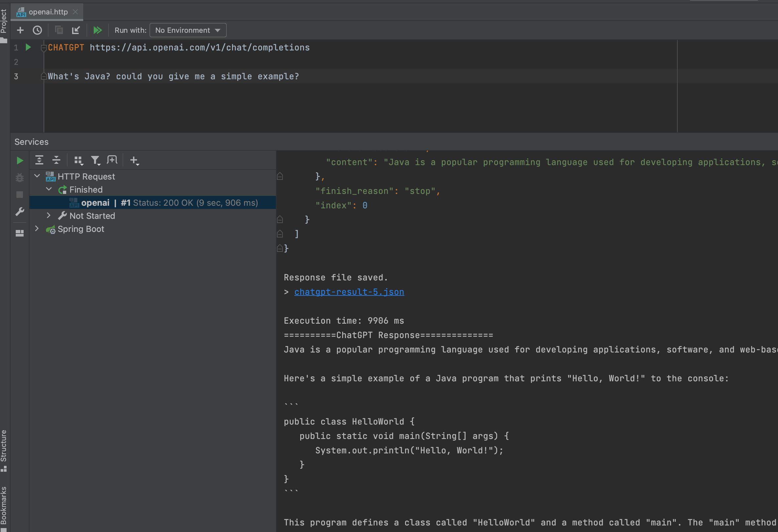Run all requests in file
The width and height of the screenshot is (778, 532).
[x=97, y=30]
